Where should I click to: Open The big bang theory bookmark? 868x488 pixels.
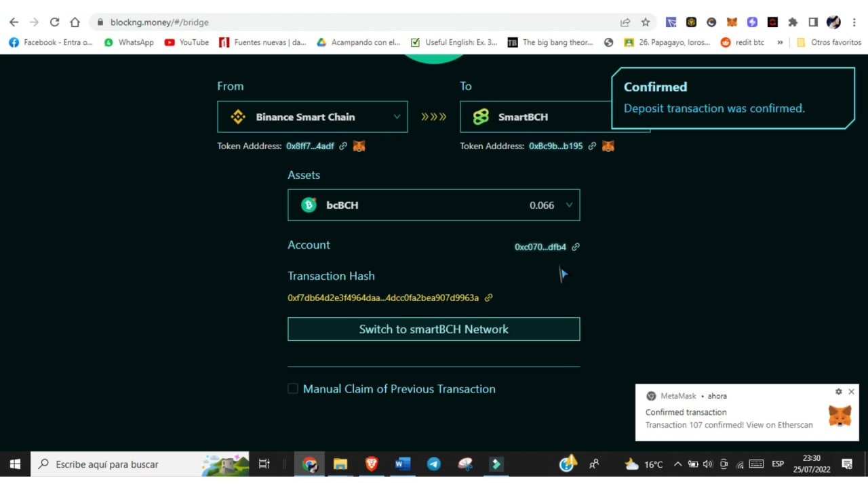(x=550, y=42)
